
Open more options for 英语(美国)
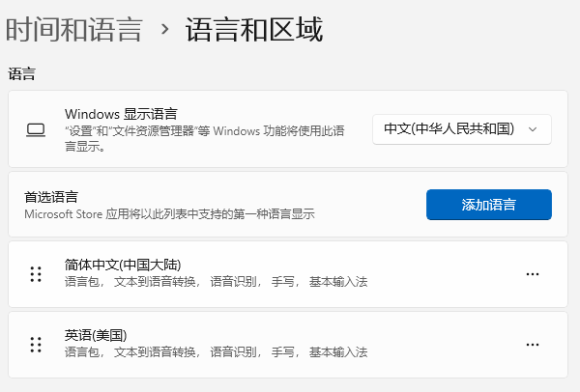point(533,345)
